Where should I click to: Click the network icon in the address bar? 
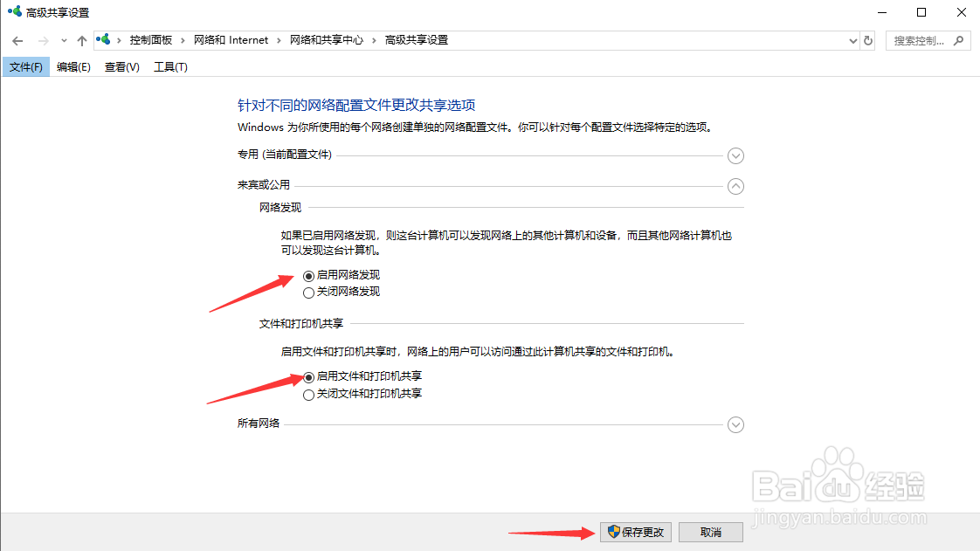pos(105,39)
